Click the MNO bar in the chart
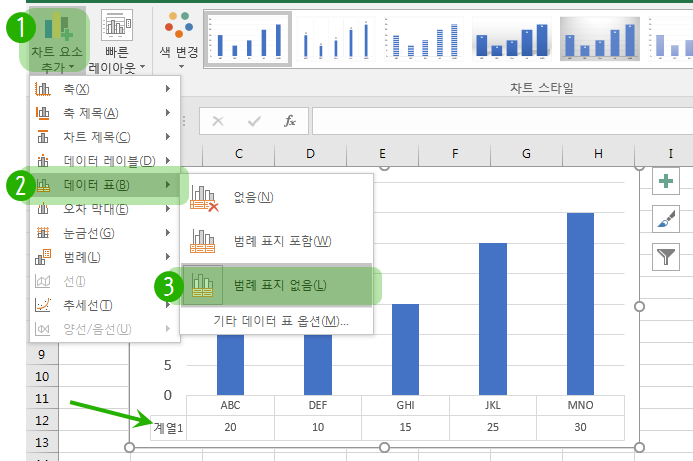Image resolution: width=693 pixels, height=461 pixels. 580,304
